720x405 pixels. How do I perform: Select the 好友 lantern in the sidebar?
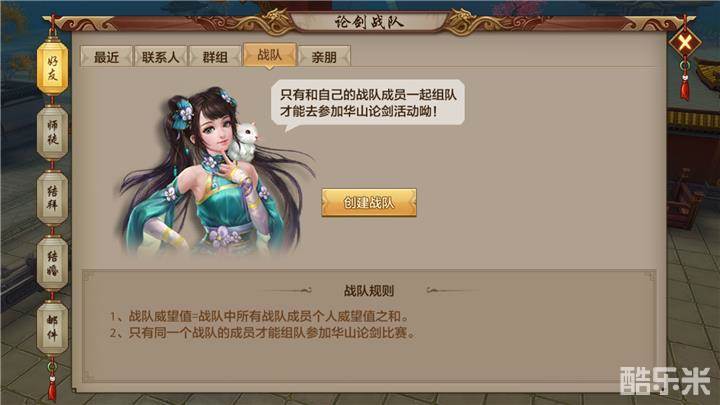tap(52, 68)
